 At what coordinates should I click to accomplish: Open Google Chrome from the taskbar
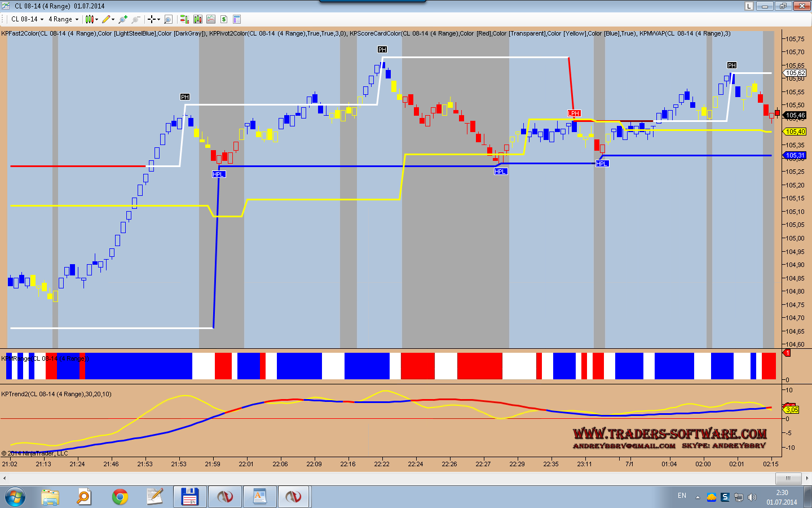click(x=120, y=497)
